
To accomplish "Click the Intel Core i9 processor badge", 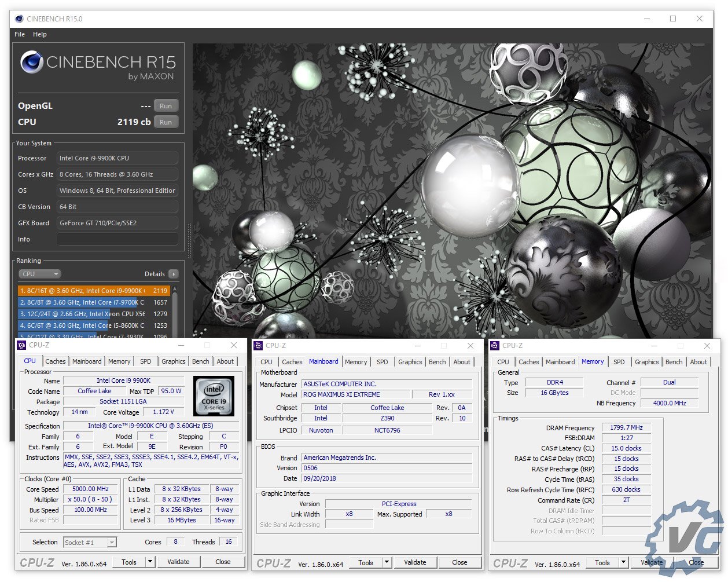I will click(214, 396).
